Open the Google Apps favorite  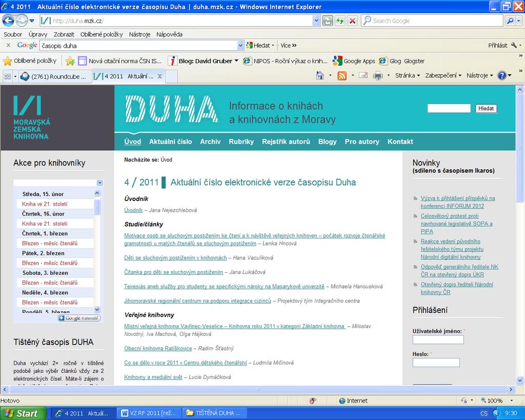[354, 61]
